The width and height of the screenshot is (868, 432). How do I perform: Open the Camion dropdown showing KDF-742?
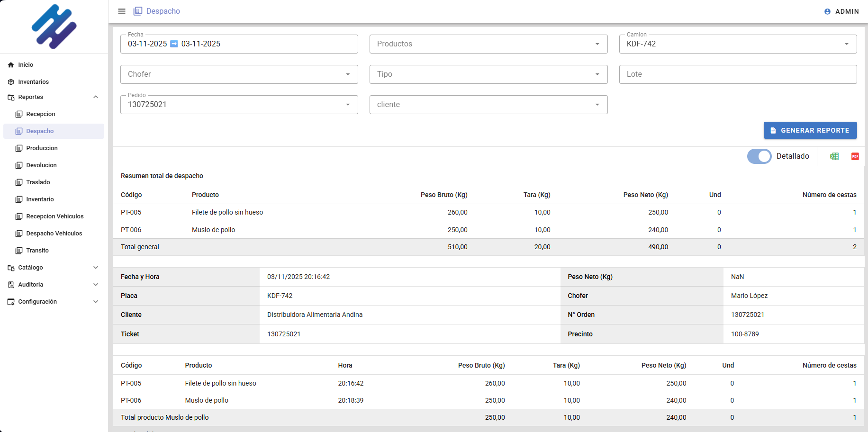click(737, 44)
